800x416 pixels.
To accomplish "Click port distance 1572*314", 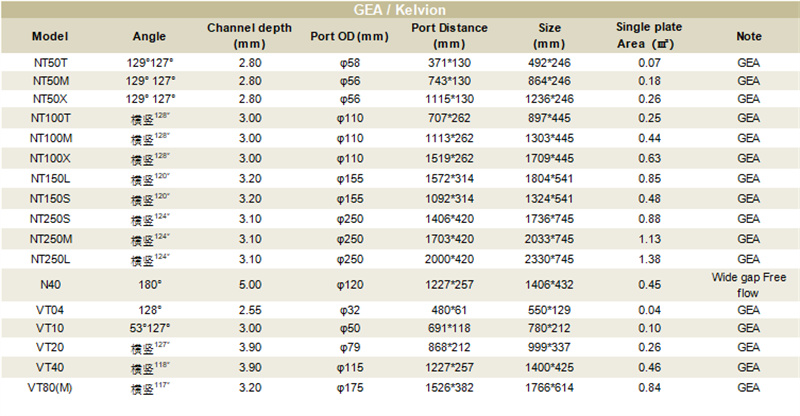I will pyautogui.click(x=449, y=178).
